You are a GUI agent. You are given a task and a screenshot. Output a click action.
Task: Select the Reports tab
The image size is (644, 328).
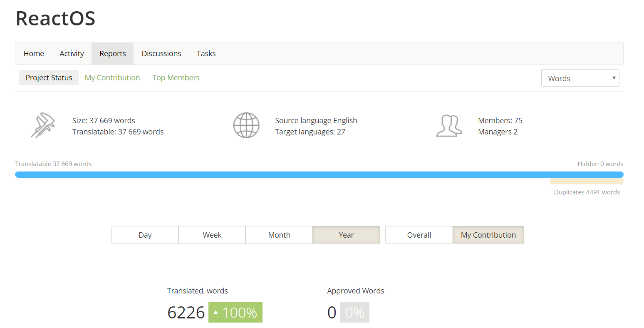coord(112,53)
